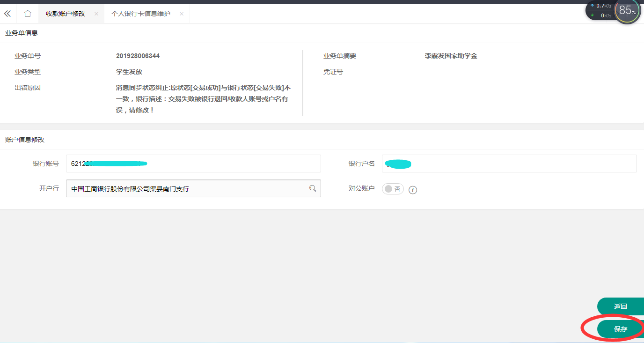
Task: Close the 个人银行卡信息维护 tab
Action: coord(182,14)
